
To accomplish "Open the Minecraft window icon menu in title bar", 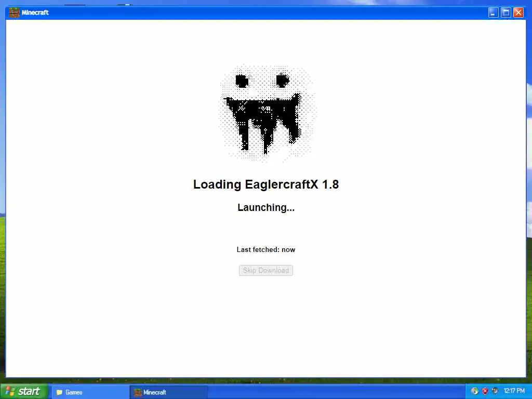I will coord(14,12).
